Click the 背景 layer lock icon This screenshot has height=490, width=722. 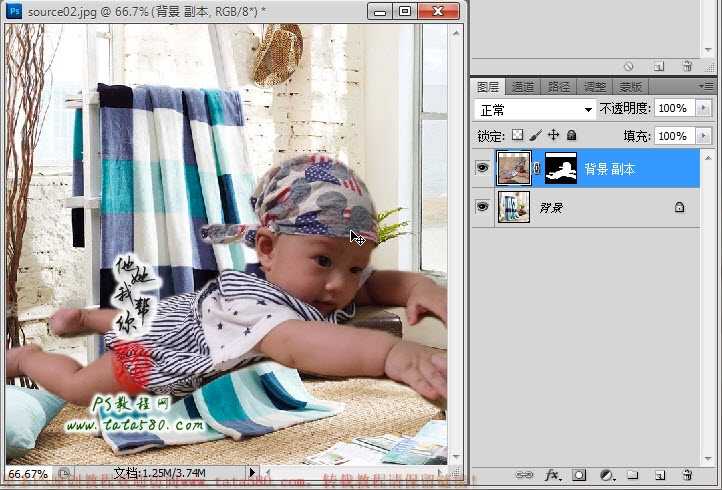(679, 207)
